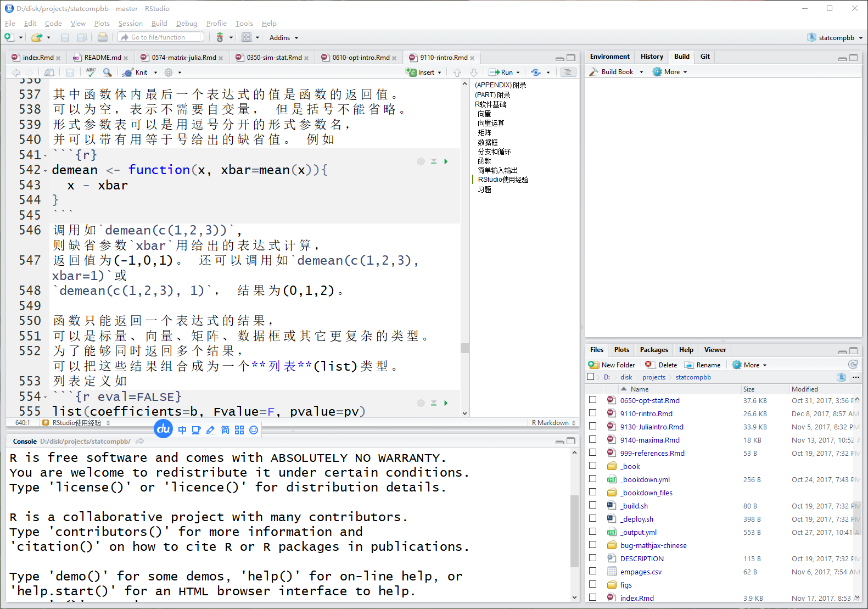The image size is (868, 609).
Task: Open the Run dropdown arrow
Action: (x=518, y=72)
